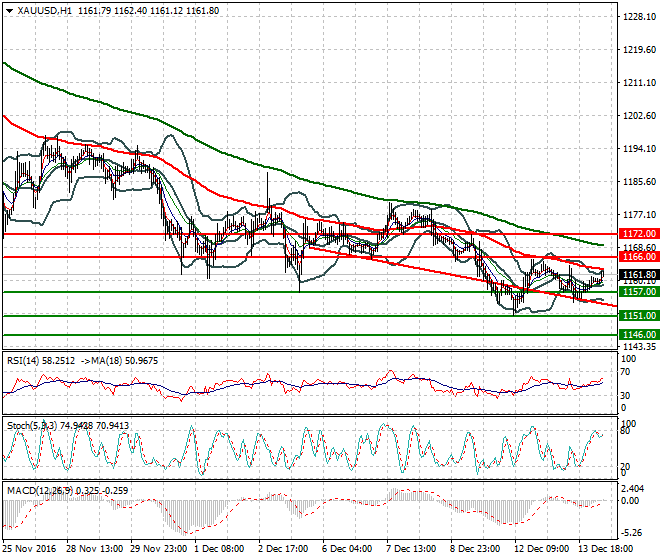Click the 1161.80 current price label
This screenshot has height=560, width=660.
[639, 275]
